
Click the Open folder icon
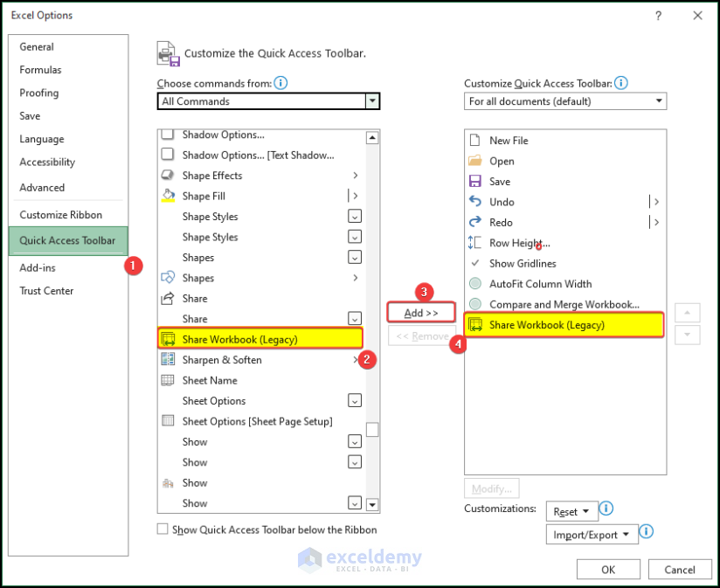tap(474, 161)
